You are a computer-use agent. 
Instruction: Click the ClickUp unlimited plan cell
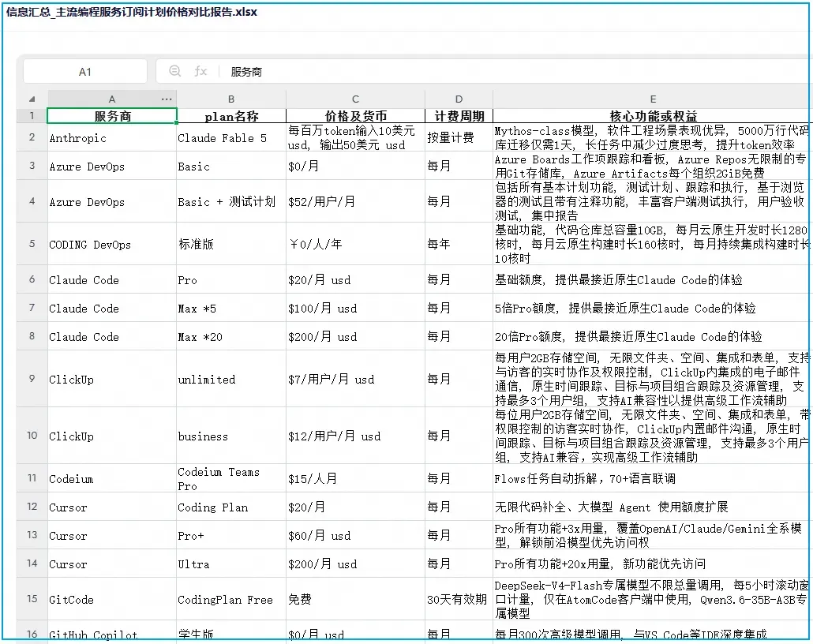click(x=231, y=379)
